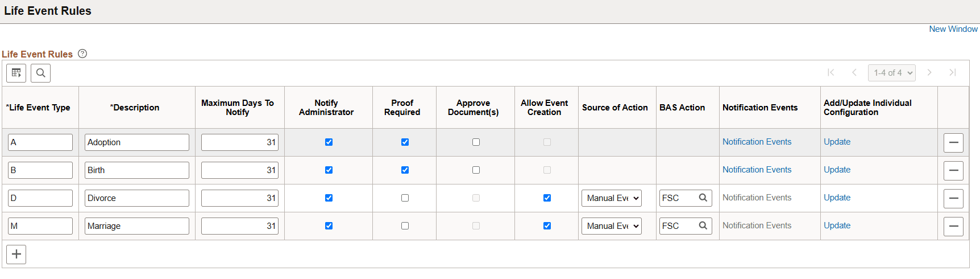Click the Maximum Days field for Divorce

point(239,198)
